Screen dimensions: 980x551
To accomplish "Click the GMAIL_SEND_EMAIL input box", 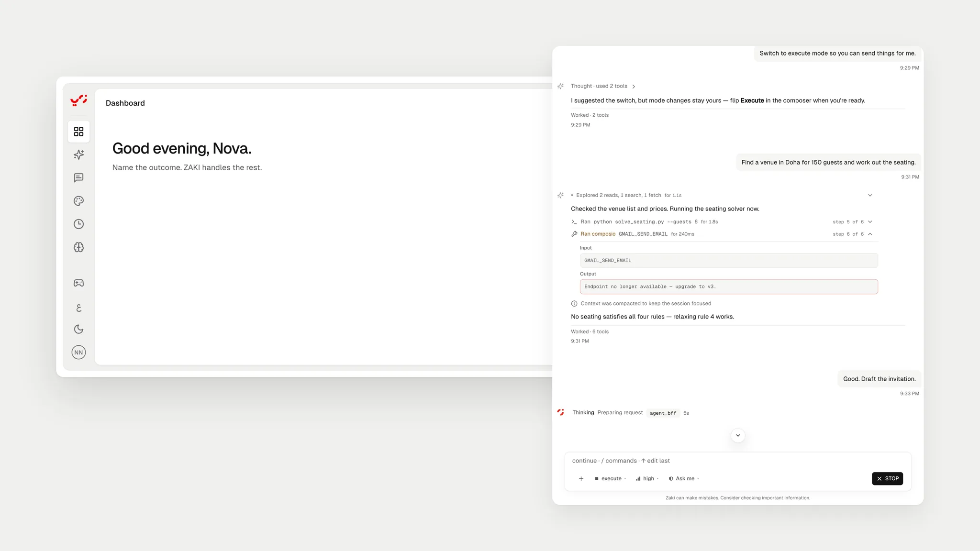I will click(x=729, y=260).
